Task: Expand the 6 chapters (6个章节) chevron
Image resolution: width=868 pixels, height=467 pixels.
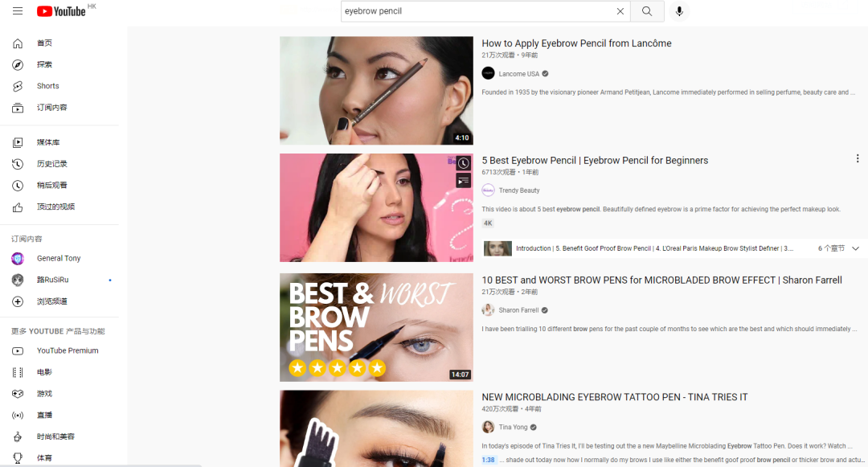Action: point(856,248)
